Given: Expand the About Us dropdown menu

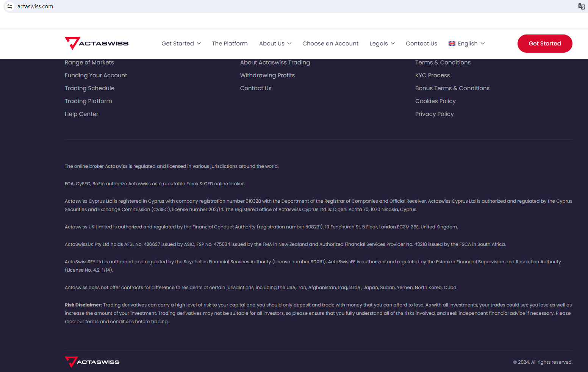Looking at the screenshot, I should 275,44.
